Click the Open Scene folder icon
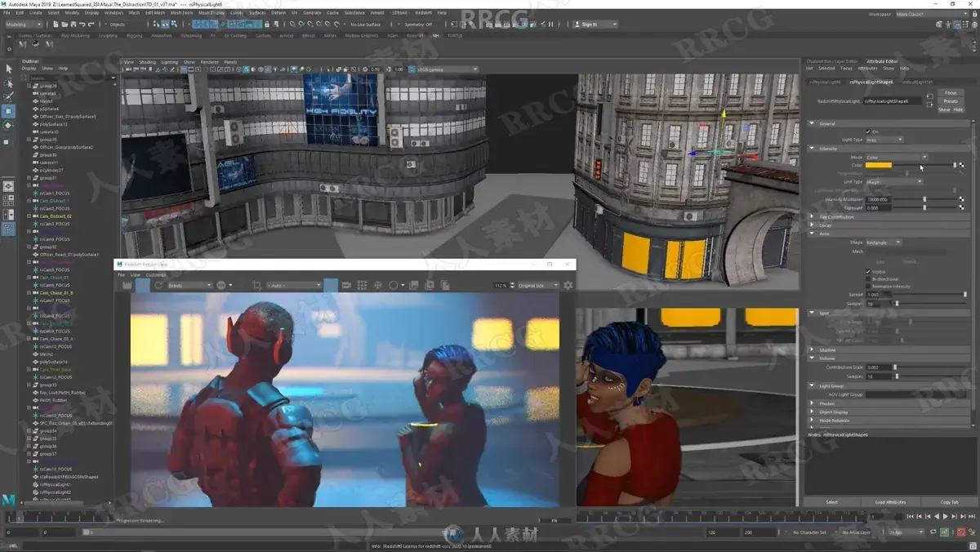The image size is (980, 552). pos(65,24)
